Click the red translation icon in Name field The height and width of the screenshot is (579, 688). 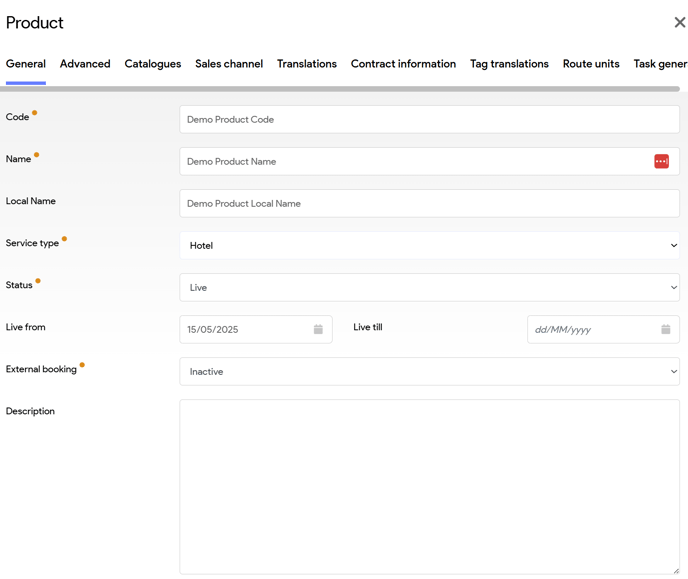click(661, 161)
